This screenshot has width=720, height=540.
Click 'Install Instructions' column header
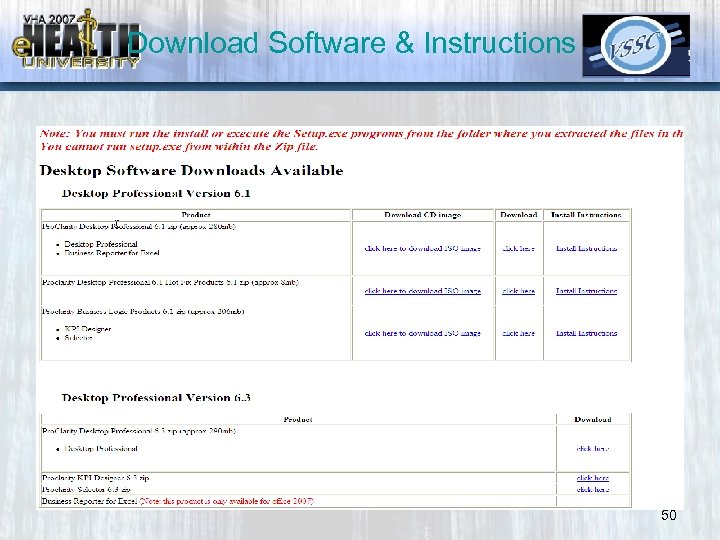tap(586, 215)
